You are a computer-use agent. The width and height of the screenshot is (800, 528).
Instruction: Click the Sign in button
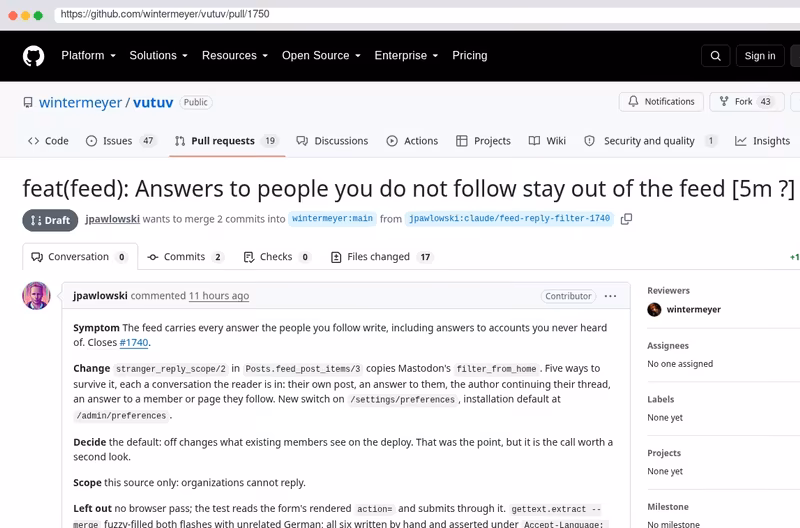pos(760,56)
